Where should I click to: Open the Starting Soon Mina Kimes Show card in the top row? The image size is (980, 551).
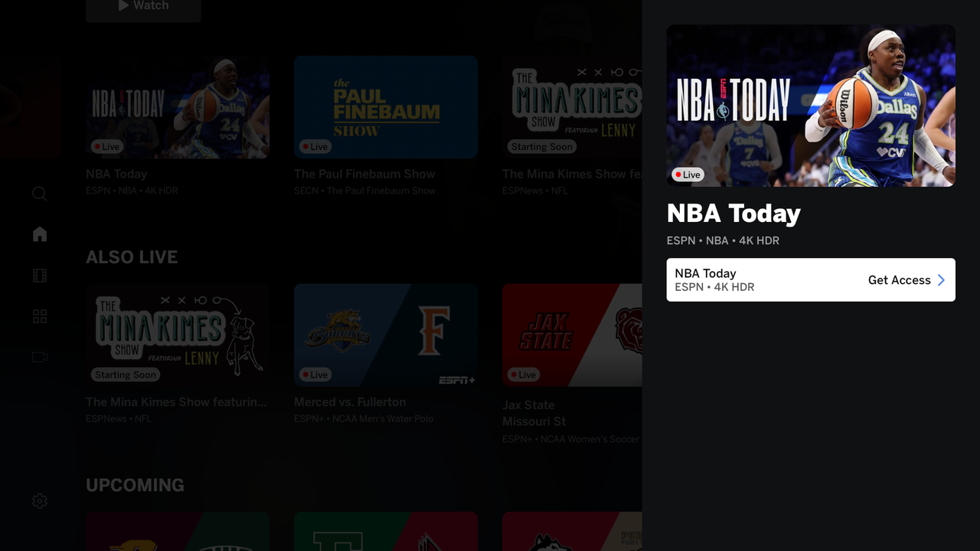pyautogui.click(x=572, y=107)
